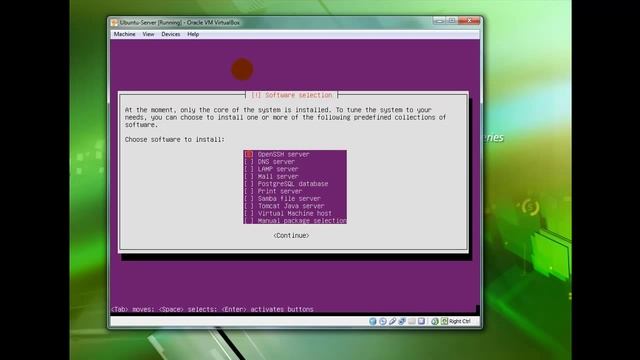The height and width of the screenshot is (360, 640).
Task: Click the network adapter status icon
Action: tap(402, 321)
